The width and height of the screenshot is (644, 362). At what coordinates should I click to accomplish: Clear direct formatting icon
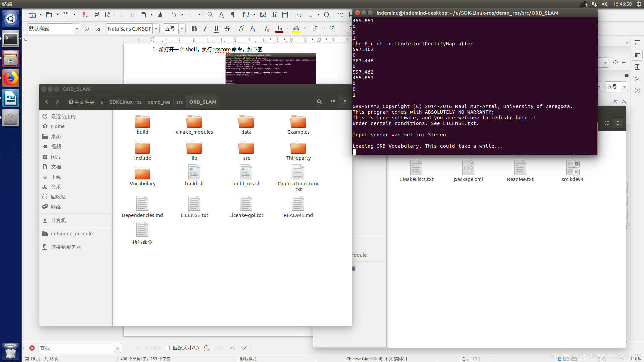[266, 29]
